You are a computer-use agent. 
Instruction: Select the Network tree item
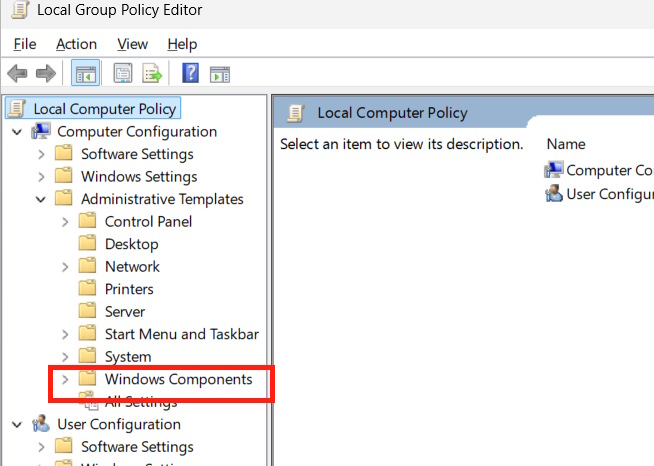[x=132, y=267]
